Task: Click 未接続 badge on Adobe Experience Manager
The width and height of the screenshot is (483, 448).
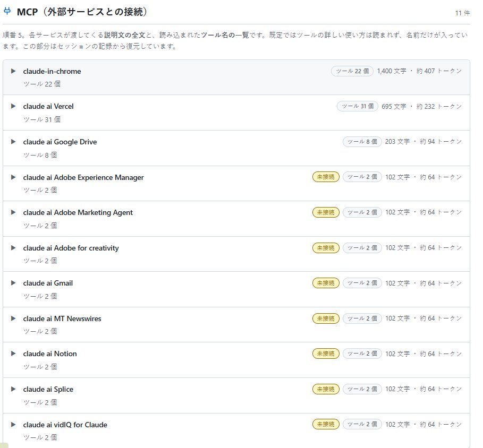Action: (x=326, y=177)
